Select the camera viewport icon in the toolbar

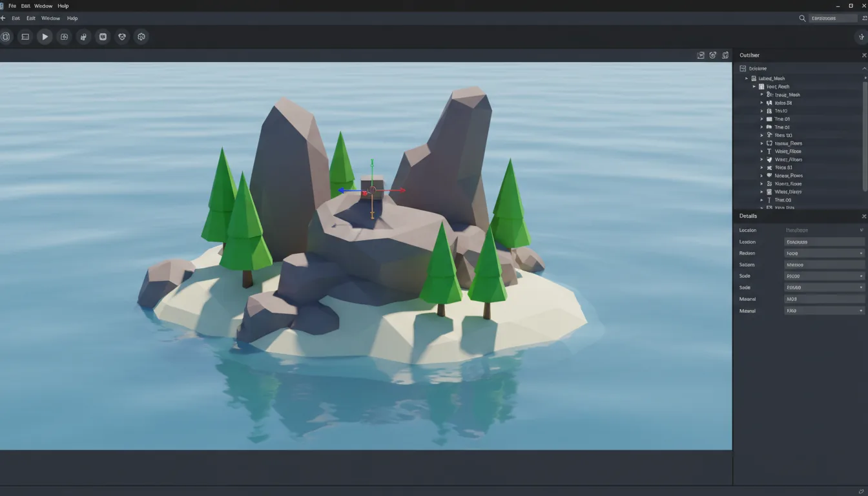pyautogui.click(x=64, y=37)
